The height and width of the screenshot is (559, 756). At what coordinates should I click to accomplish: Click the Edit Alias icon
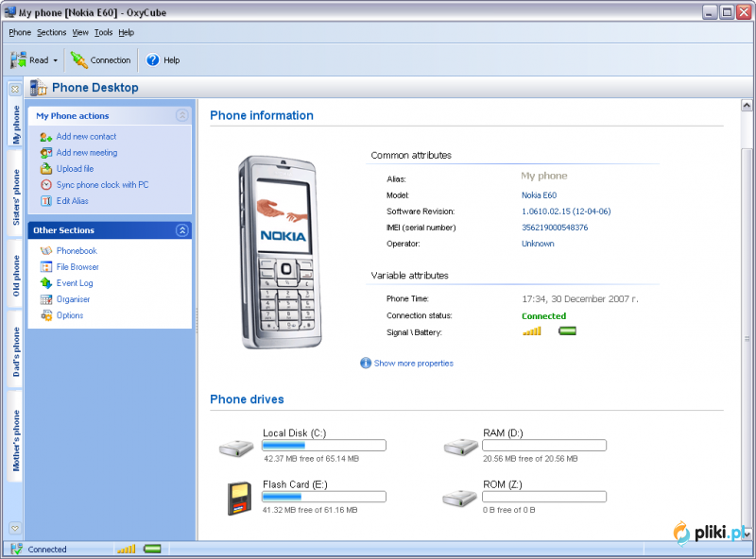[45, 201]
